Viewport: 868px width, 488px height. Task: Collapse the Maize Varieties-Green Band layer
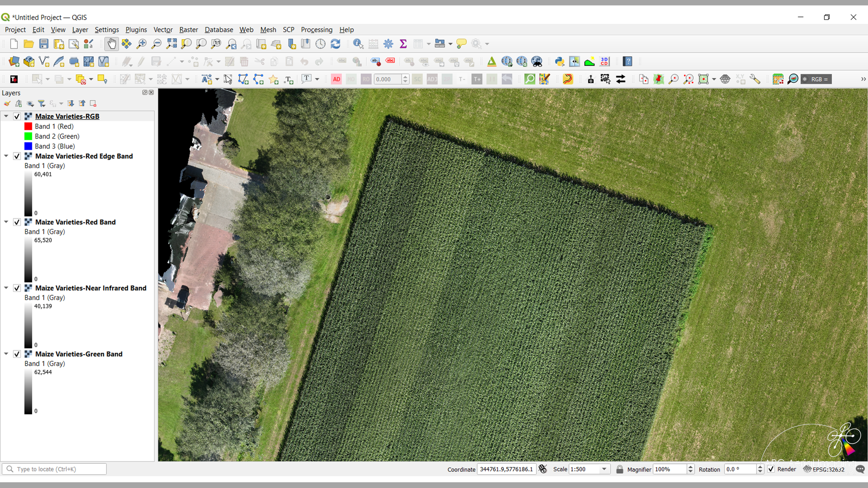tap(6, 354)
